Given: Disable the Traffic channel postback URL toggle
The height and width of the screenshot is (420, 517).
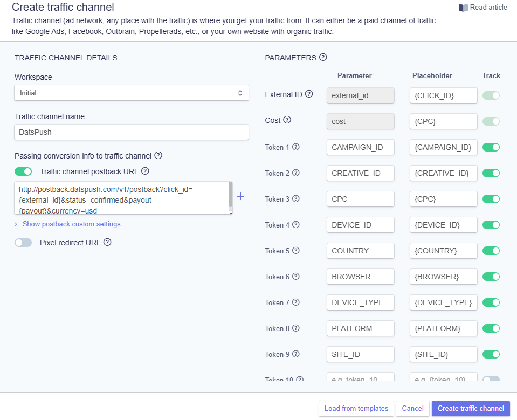Looking at the screenshot, I should click(23, 171).
